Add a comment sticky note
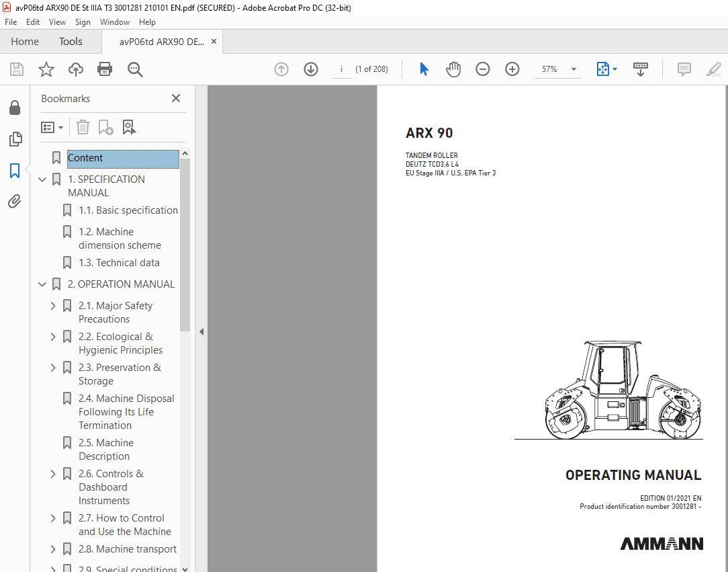 [684, 69]
